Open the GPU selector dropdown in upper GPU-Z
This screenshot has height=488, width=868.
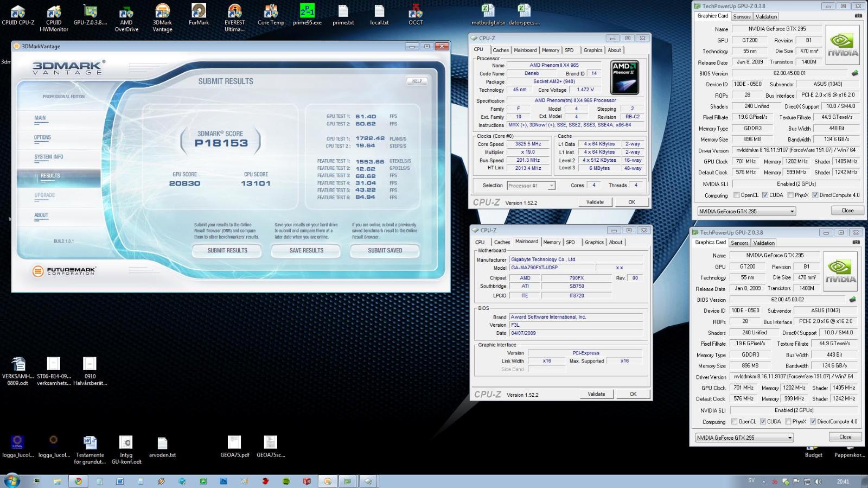746,211
